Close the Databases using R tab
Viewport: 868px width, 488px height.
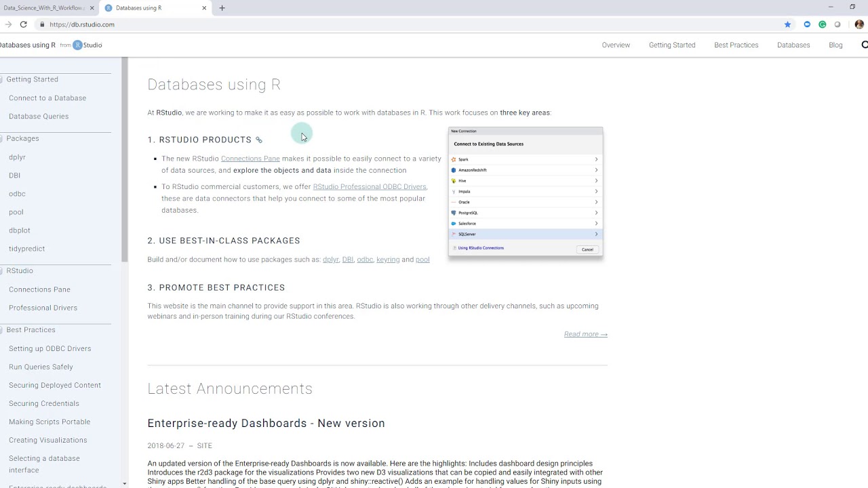(204, 8)
